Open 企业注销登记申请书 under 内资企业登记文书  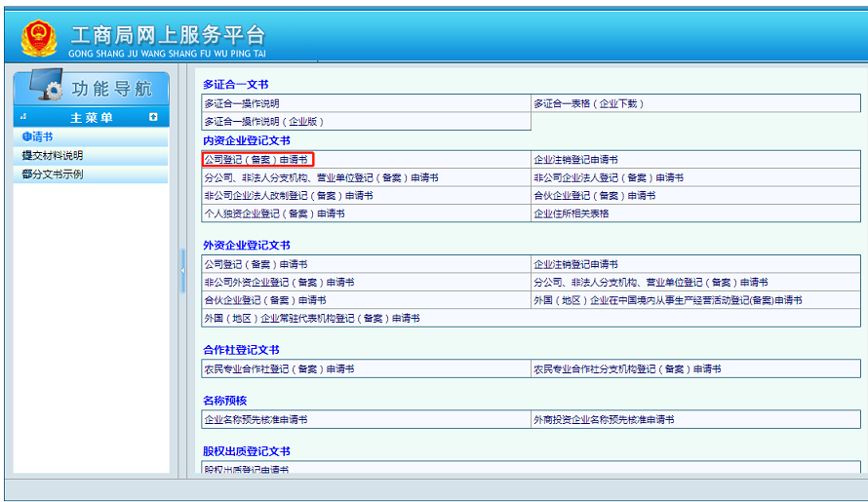click(x=575, y=160)
